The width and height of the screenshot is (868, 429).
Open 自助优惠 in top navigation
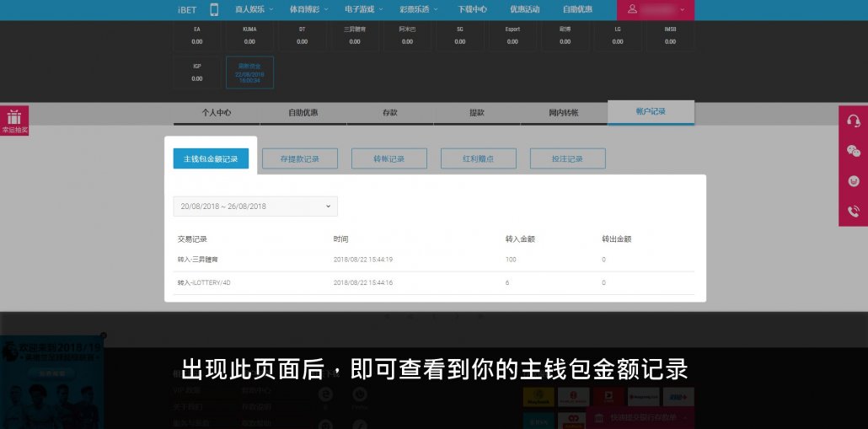577,9
